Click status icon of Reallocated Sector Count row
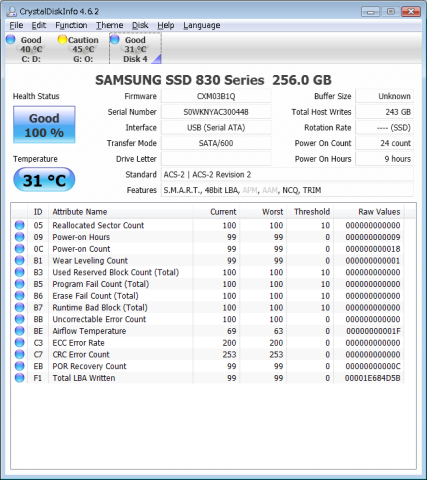The image size is (427, 480). point(20,225)
